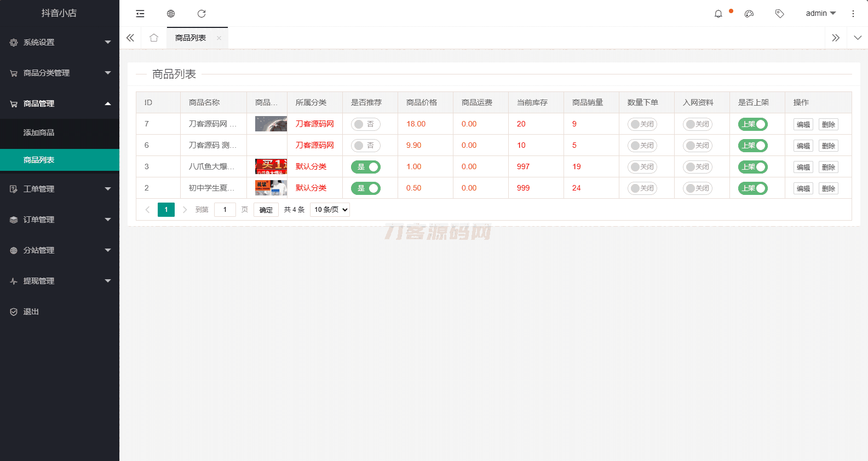Click the 订单管理 layers icon
The height and width of the screenshot is (461, 868).
pyautogui.click(x=14, y=220)
